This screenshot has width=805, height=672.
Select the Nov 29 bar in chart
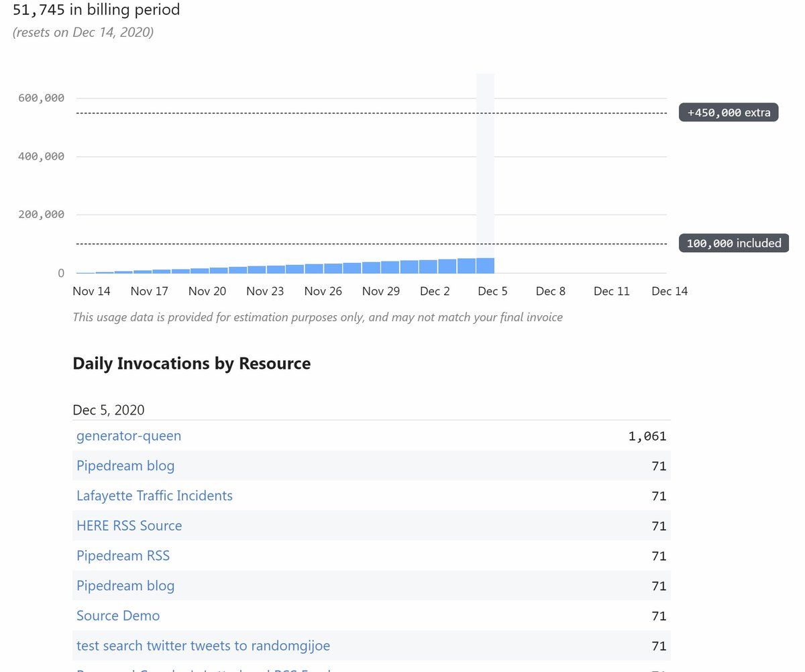(371, 267)
